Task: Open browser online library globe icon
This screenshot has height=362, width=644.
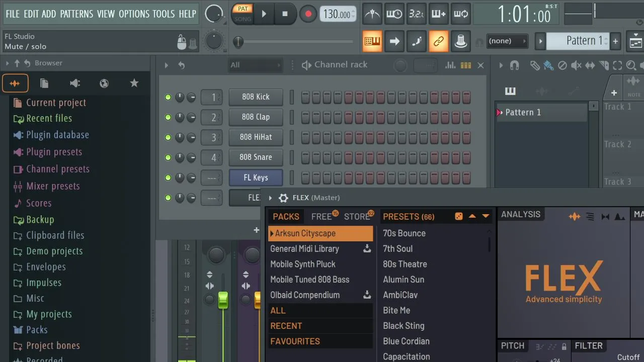Action: 104,83
